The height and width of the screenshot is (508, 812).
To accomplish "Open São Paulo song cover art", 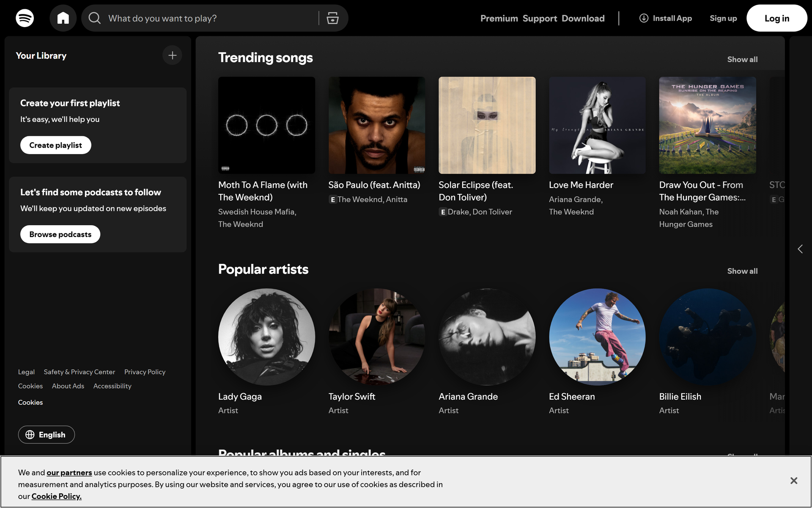I will (x=377, y=125).
